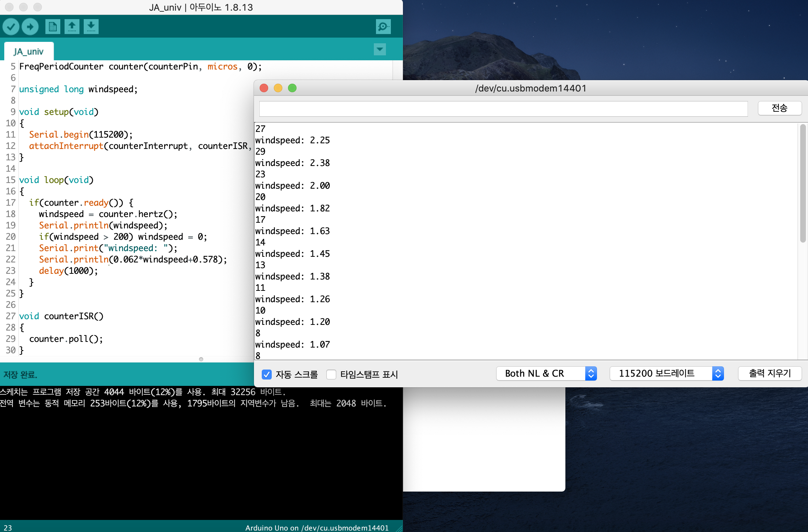Viewport: 808px width, 532px height.
Task: Open the Serial Monitor magnifier icon
Action: pyautogui.click(x=383, y=27)
